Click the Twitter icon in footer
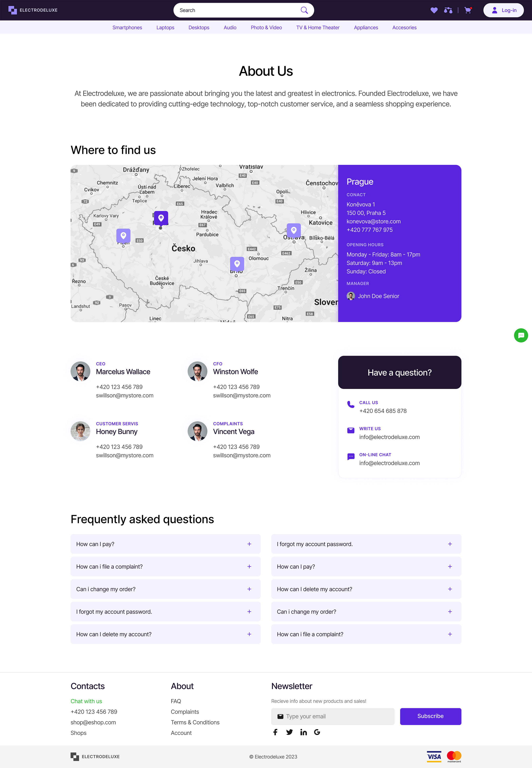Image resolution: width=532 pixels, height=768 pixels. click(289, 732)
